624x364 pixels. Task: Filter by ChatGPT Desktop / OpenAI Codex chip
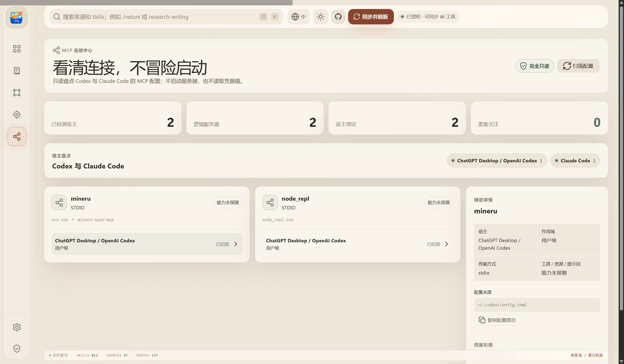coord(497,161)
